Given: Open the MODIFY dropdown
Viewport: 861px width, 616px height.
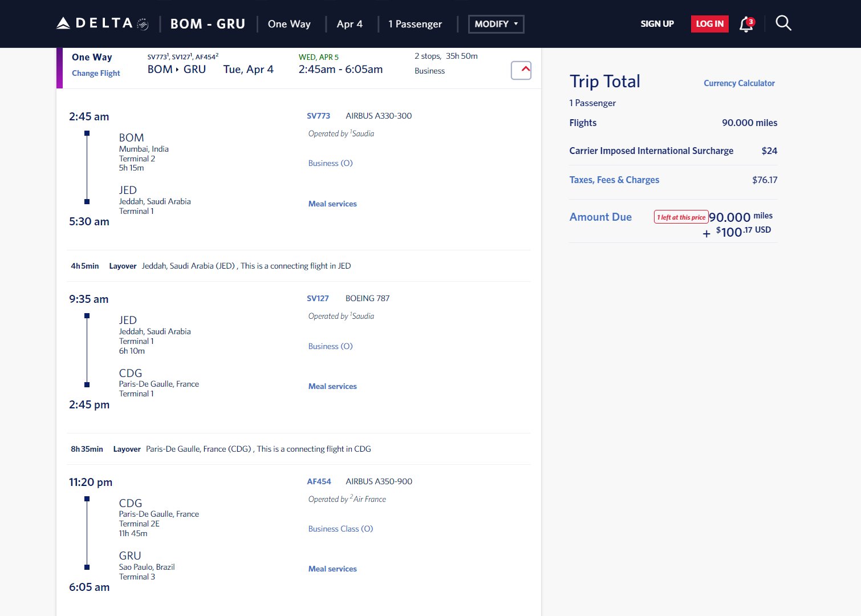Looking at the screenshot, I should click(496, 24).
